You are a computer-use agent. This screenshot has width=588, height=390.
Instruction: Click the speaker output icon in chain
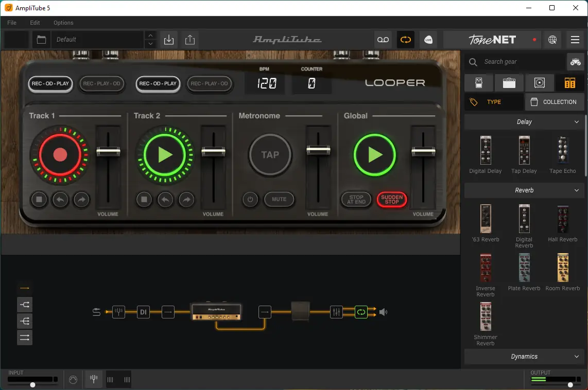383,312
